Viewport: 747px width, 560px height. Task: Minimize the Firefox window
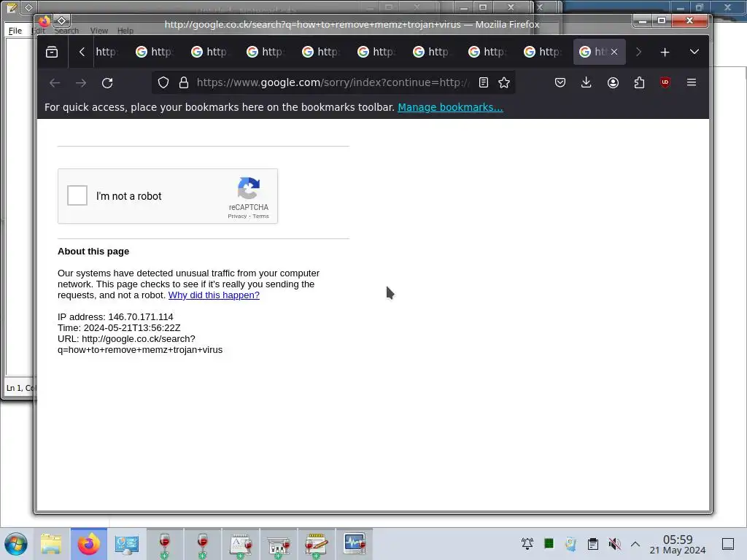click(x=643, y=21)
